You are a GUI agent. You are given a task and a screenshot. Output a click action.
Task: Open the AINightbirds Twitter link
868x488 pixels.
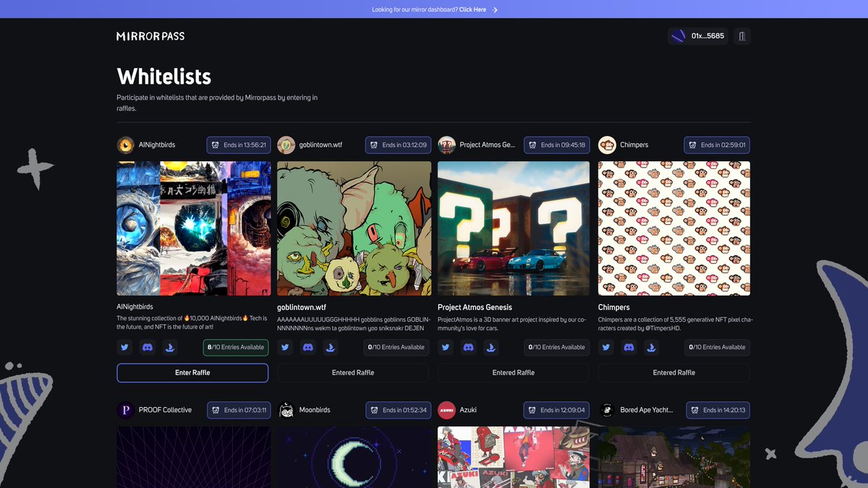click(124, 348)
